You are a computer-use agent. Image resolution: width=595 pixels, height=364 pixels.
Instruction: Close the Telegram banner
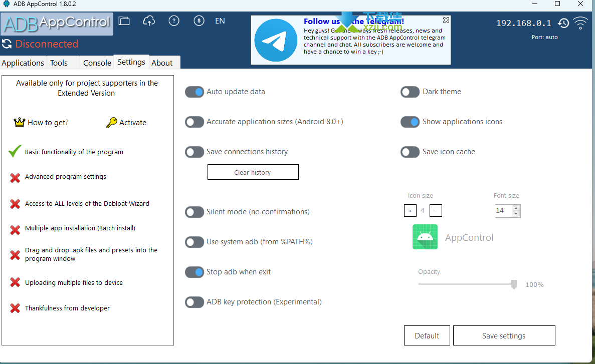(x=446, y=20)
